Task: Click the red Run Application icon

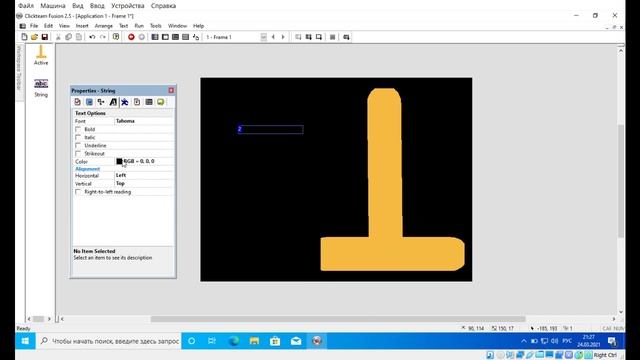Action: (x=131, y=37)
